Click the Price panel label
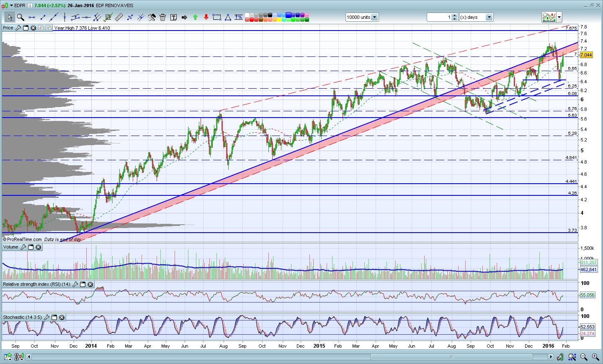 click(x=8, y=28)
